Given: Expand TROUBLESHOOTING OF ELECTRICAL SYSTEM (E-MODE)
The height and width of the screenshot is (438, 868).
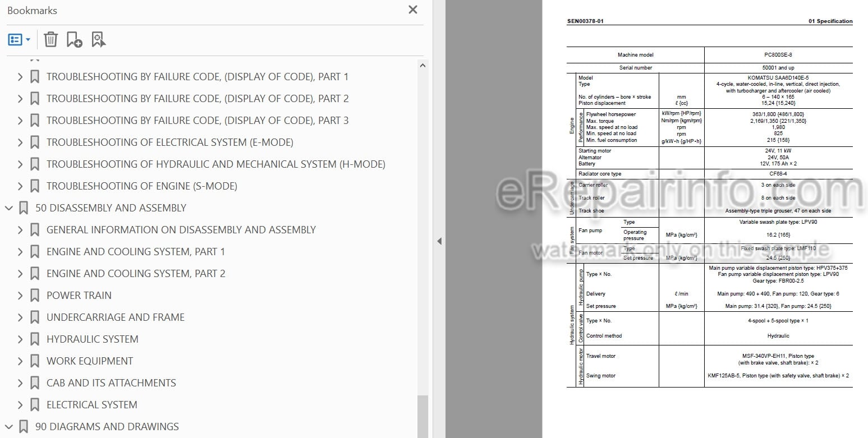Looking at the screenshot, I should click(x=20, y=142).
